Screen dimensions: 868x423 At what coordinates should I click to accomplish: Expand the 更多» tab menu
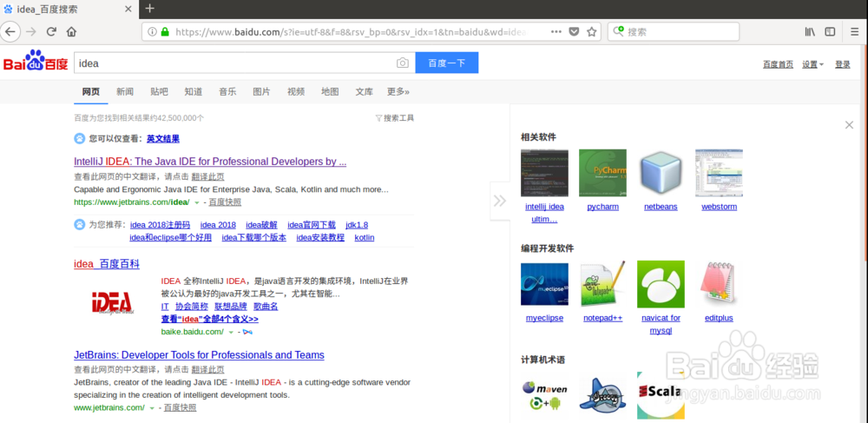pos(398,92)
